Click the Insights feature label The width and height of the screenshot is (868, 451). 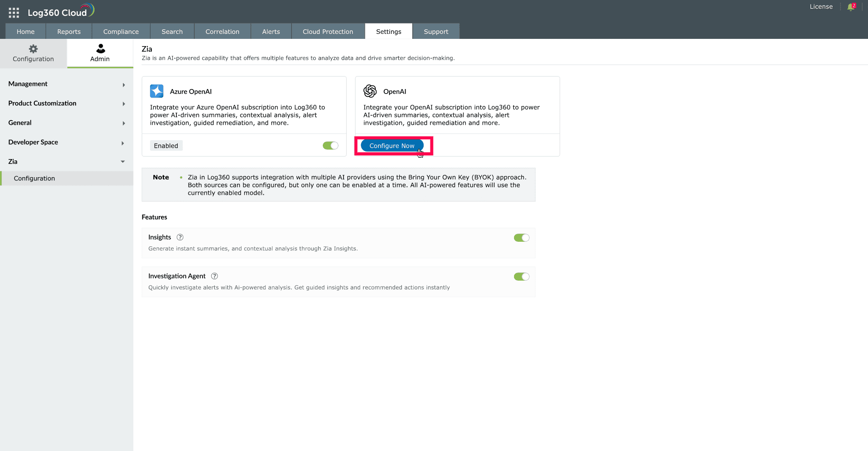pos(160,237)
